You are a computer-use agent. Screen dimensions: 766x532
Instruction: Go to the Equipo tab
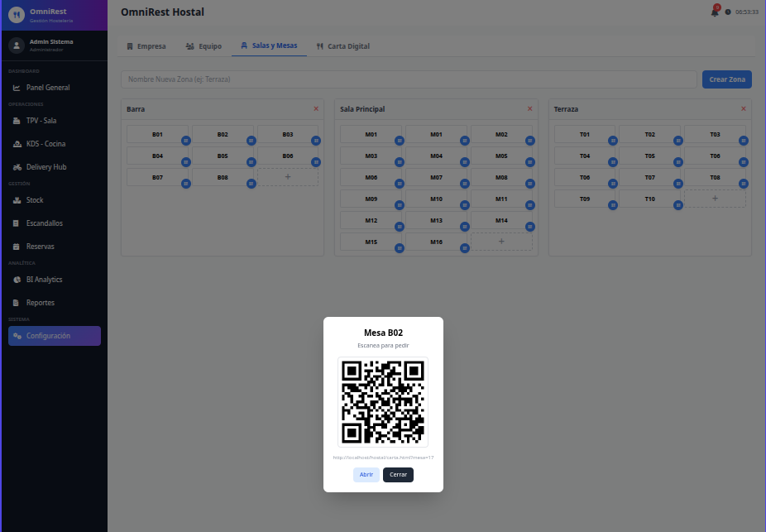[203, 46]
